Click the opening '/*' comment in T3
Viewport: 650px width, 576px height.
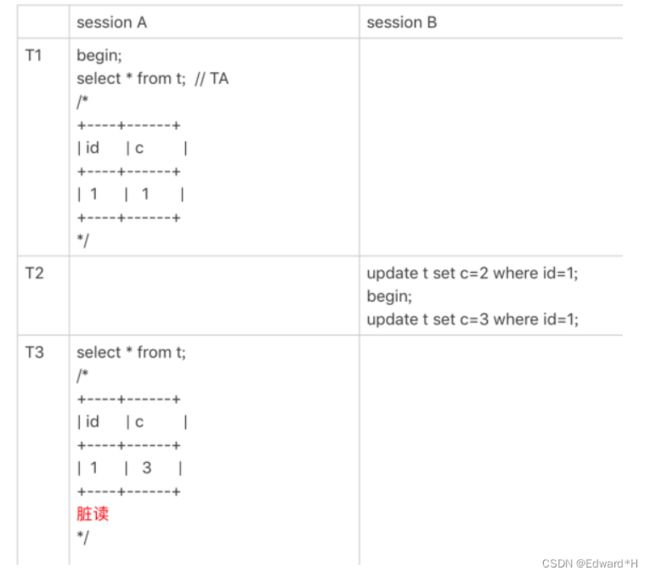(x=82, y=376)
